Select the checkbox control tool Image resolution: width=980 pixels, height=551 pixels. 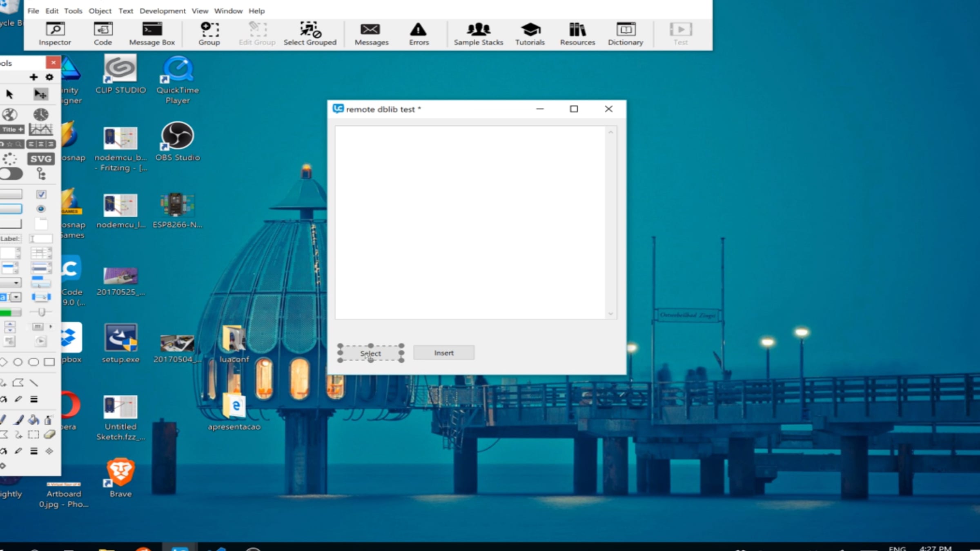click(41, 194)
